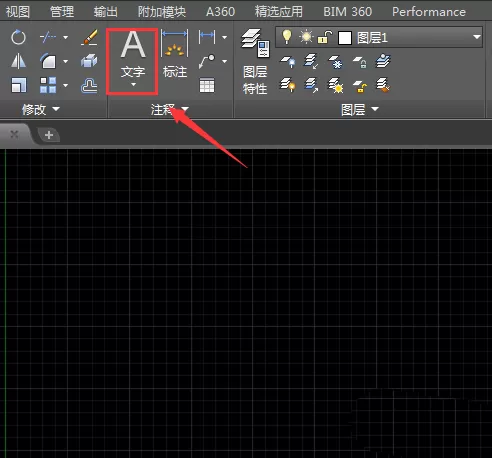Click the Unlock layer icon

coord(360,86)
